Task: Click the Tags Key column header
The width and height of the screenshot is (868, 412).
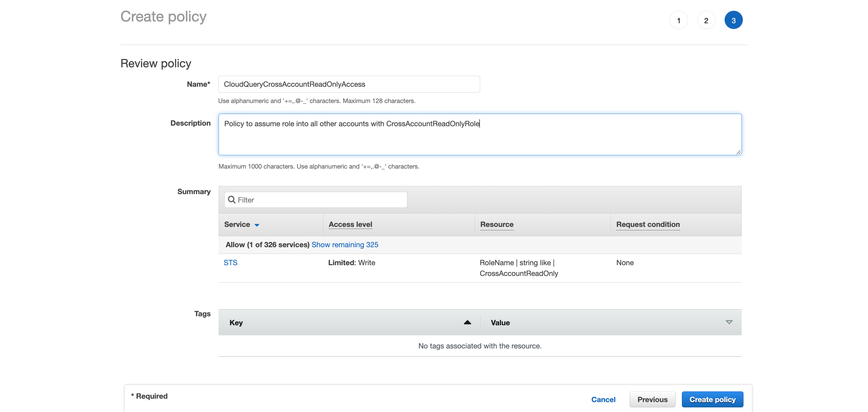Action: pyautogui.click(x=236, y=322)
